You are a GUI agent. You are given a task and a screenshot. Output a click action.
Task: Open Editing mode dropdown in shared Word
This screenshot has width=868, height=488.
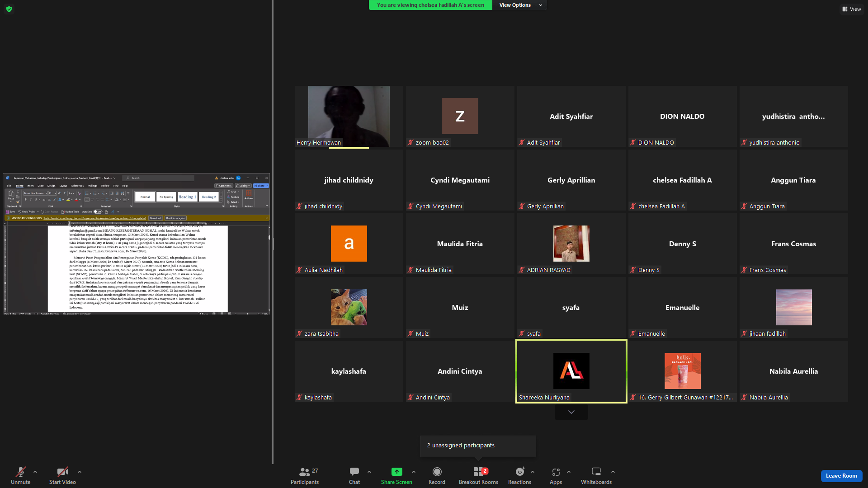pos(243,186)
